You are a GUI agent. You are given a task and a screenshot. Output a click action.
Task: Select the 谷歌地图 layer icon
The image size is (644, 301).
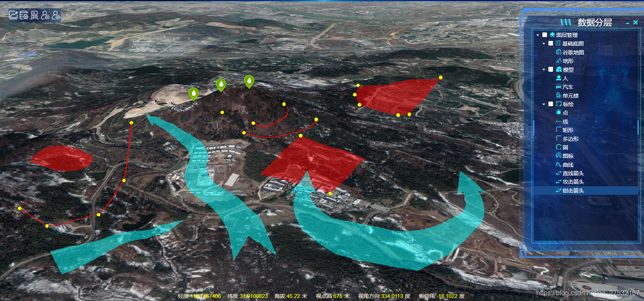click(558, 52)
